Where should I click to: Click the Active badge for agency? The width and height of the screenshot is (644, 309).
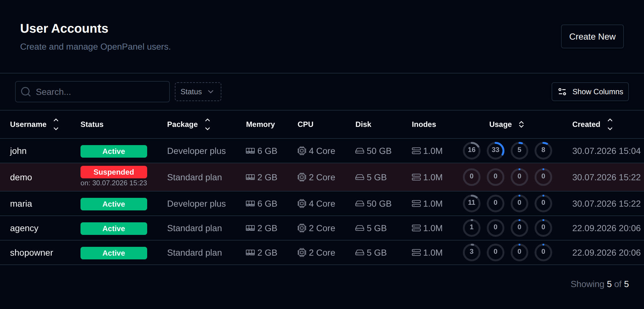(114, 229)
